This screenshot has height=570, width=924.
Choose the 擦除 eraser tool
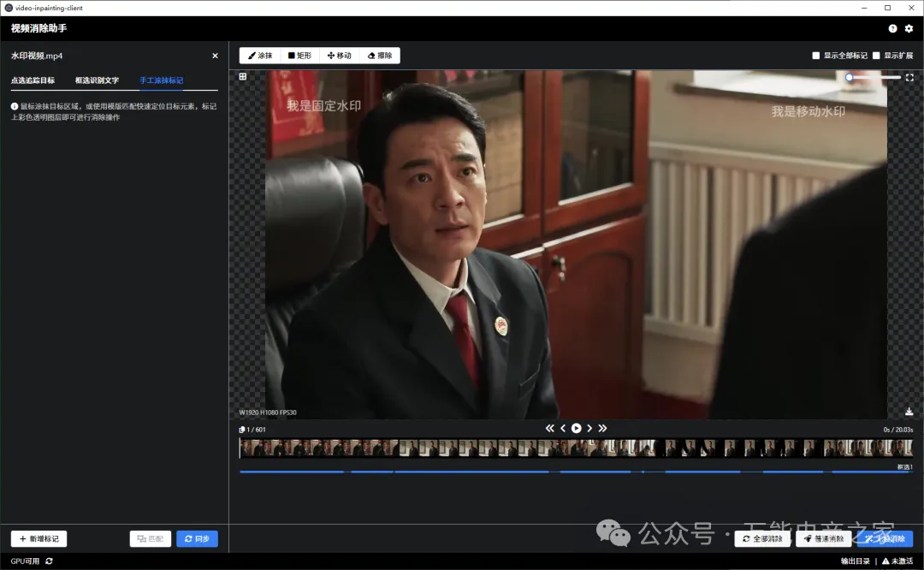pos(379,56)
